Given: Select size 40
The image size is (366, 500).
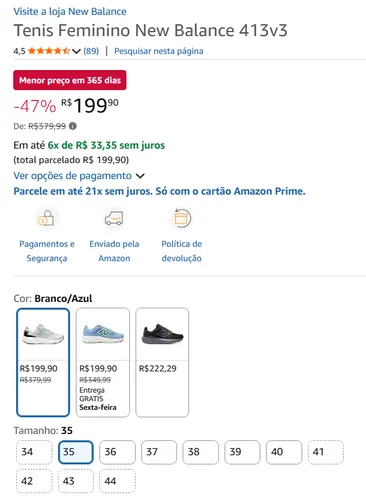Looking at the screenshot, I should [x=284, y=452].
